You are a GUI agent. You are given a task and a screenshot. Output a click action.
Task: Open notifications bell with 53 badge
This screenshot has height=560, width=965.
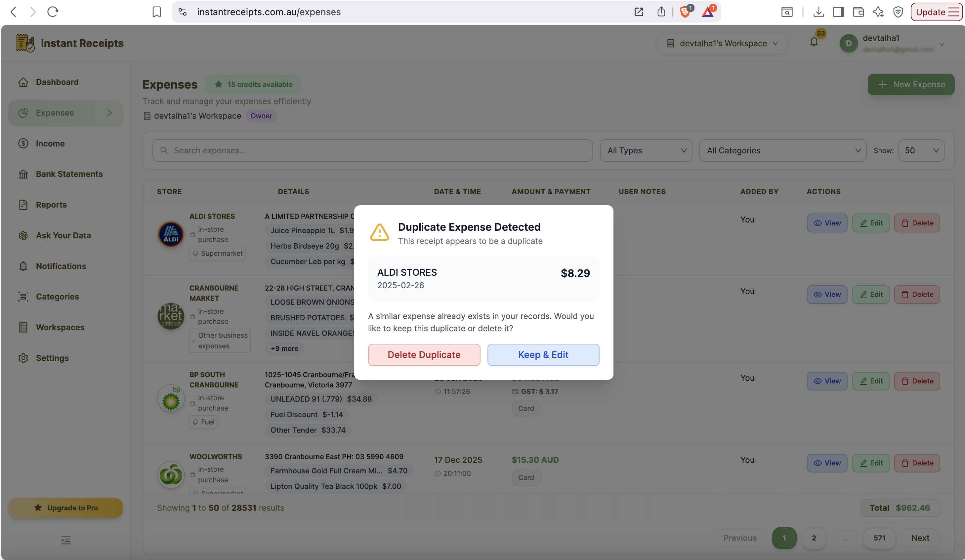815,41
